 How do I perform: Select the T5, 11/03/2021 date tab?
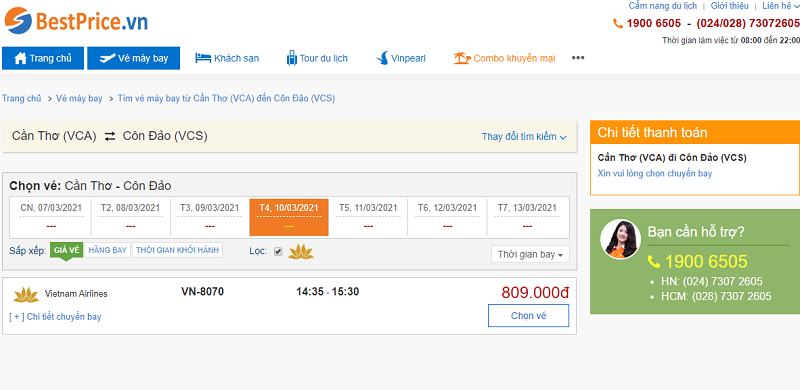(x=368, y=217)
